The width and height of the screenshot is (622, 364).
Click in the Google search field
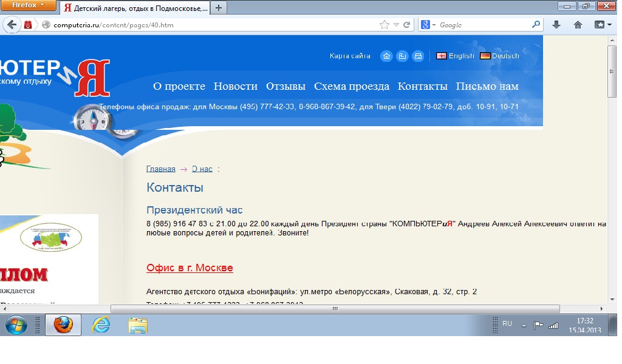(x=483, y=25)
